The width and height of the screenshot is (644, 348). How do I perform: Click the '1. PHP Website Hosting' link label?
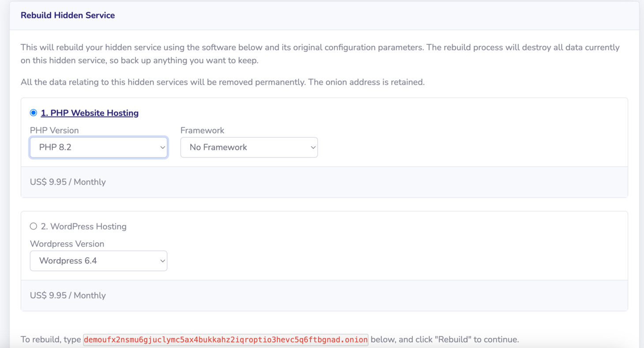click(90, 113)
